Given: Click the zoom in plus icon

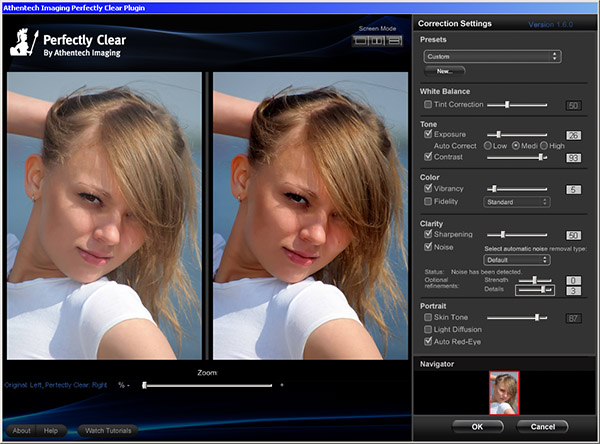Looking at the screenshot, I should pyautogui.click(x=281, y=385).
